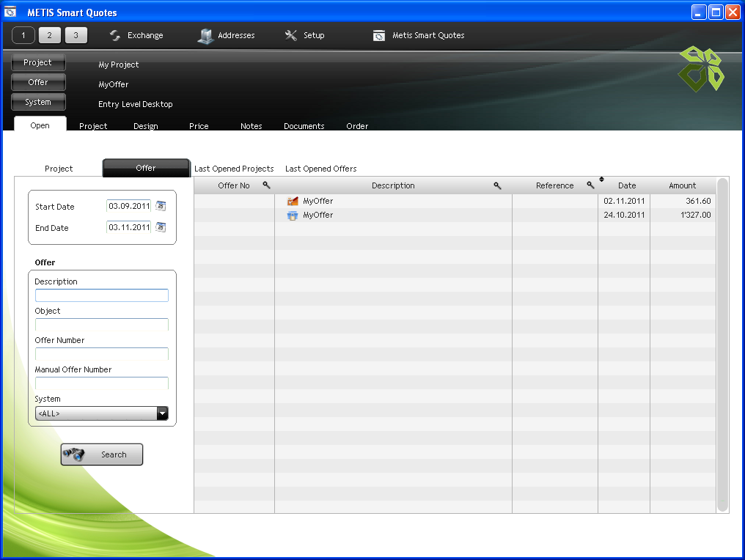Switch to the Open tab

tap(40, 125)
